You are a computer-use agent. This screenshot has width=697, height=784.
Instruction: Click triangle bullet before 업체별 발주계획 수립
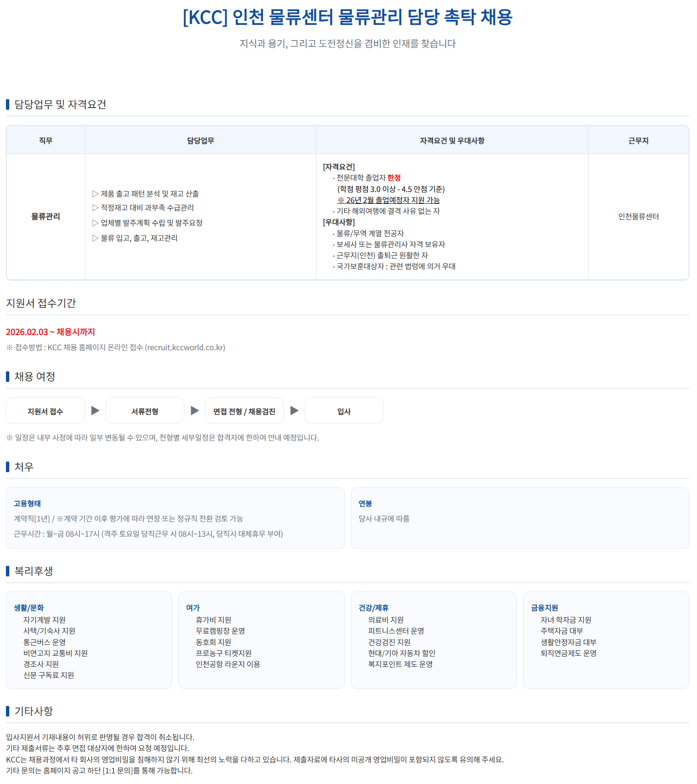tap(95, 223)
